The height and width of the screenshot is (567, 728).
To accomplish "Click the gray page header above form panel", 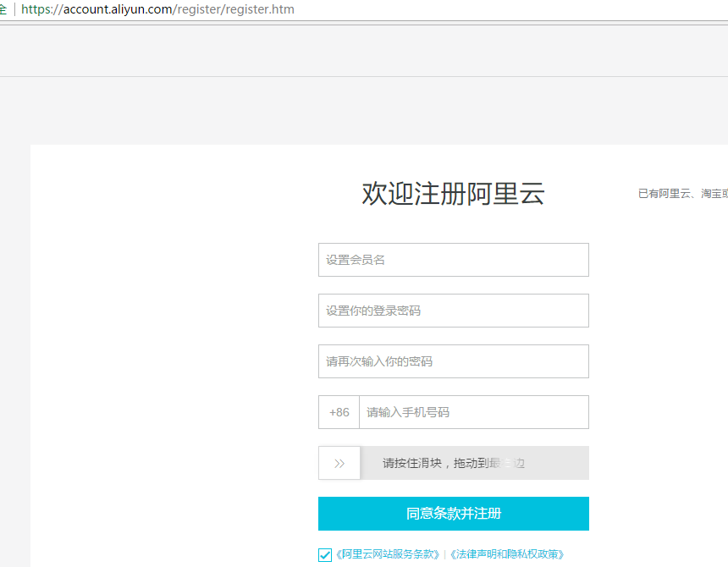I will click(x=364, y=110).
